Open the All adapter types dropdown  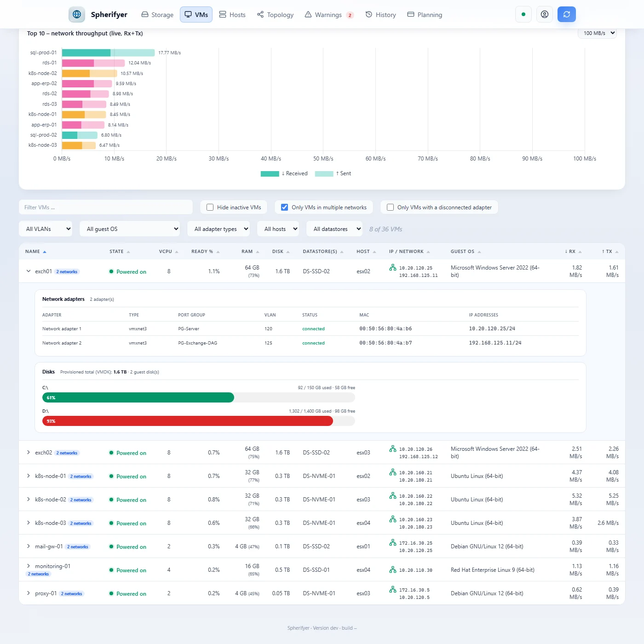pyautogui.click(x=218, y=229)
